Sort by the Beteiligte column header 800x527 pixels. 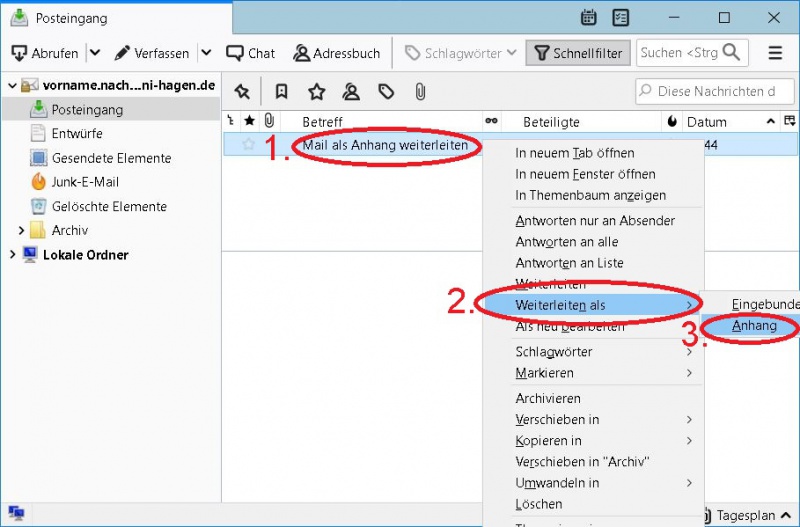click(x=551, y=122)
